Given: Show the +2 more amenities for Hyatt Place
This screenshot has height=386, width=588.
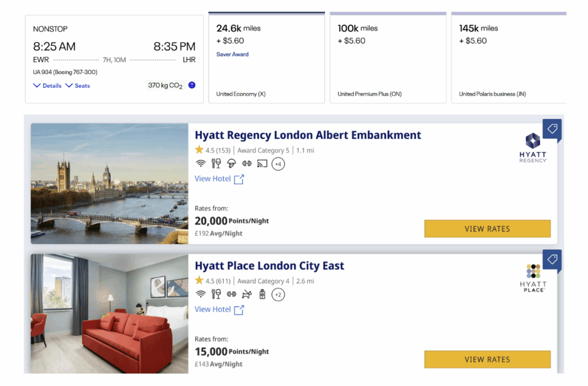Looking at the screenshot, I should click(x=278, y=295).
